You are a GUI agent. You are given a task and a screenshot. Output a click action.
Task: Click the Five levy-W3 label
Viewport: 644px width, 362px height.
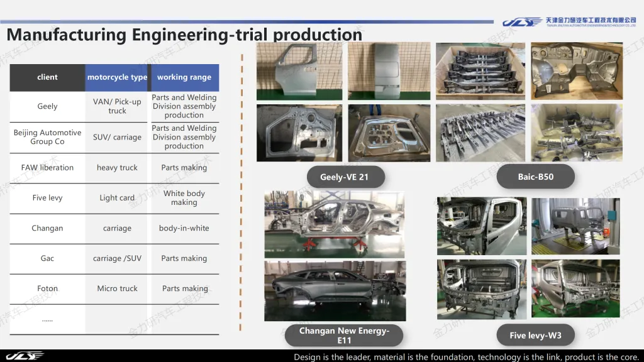pyautogui.click(x=535, y=336)
